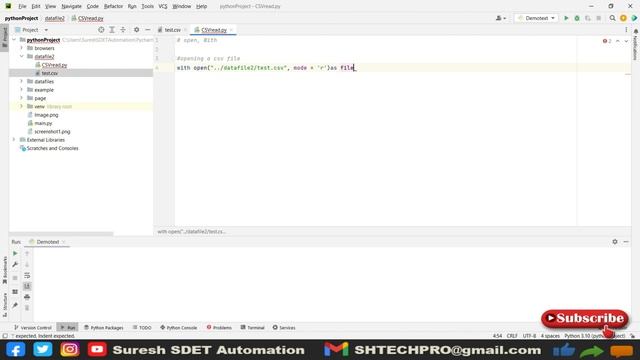Open the user account icon in toolbar

click(500, 18)
